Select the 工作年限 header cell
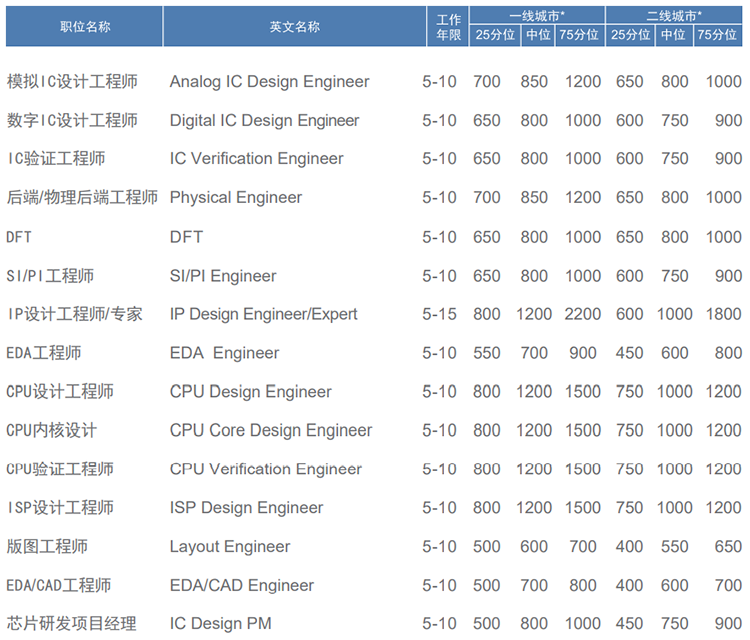Viewport: 750px width, 640px height. [x=449, y=27]
